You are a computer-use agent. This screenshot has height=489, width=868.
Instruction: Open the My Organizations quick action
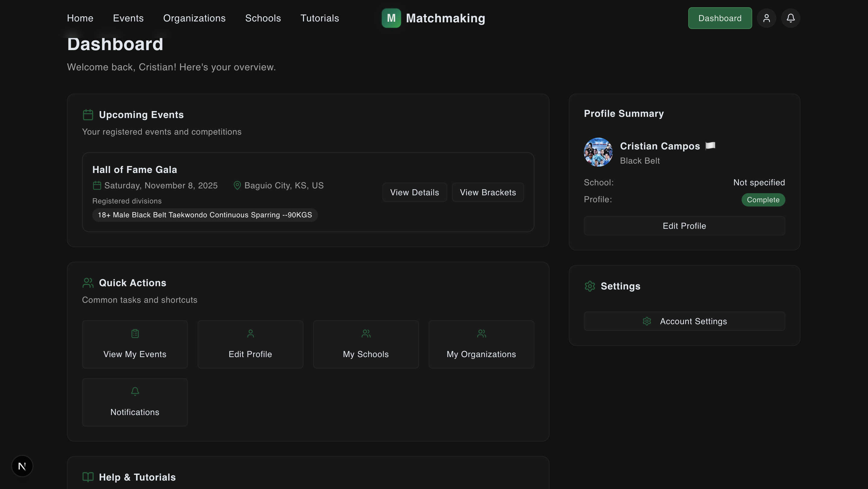coord(481,344)
